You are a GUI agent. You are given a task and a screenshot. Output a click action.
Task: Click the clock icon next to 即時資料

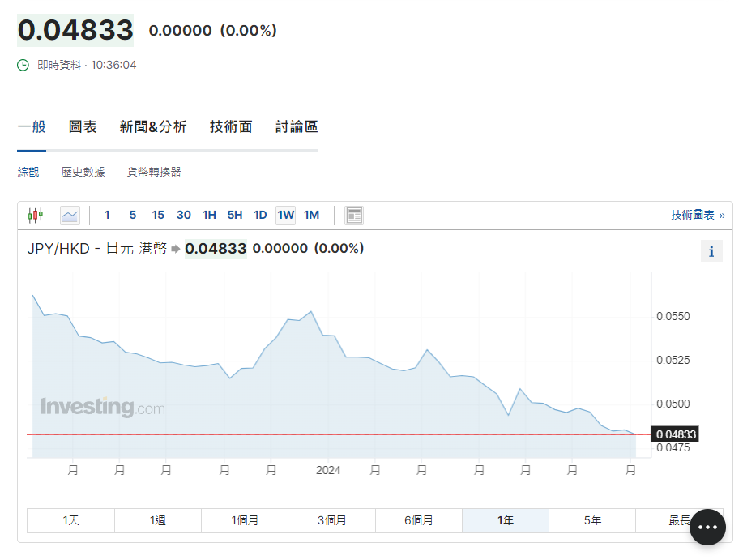[21, 65]
